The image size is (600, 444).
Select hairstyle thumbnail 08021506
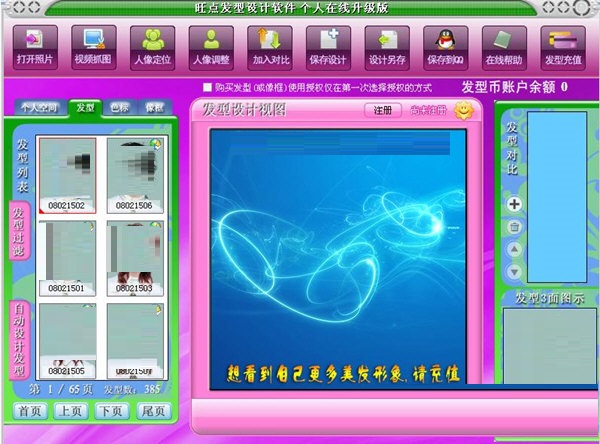point(135,175)
